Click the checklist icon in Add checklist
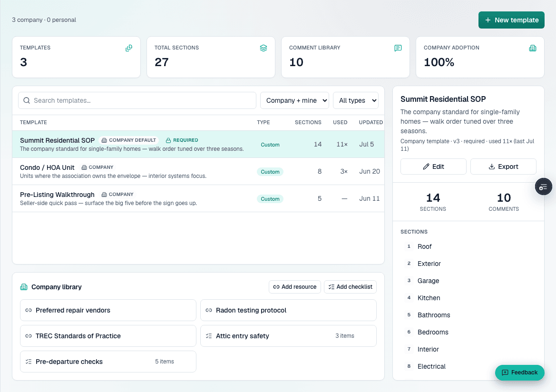Image resolution: width=556 pixels, height=392 pixels. pyautogui.click(x=331, y=287)
